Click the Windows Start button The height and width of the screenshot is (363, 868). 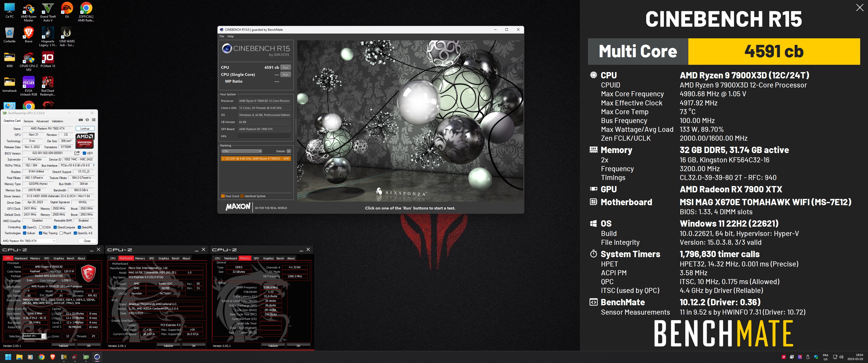click(x=8, y=357)
